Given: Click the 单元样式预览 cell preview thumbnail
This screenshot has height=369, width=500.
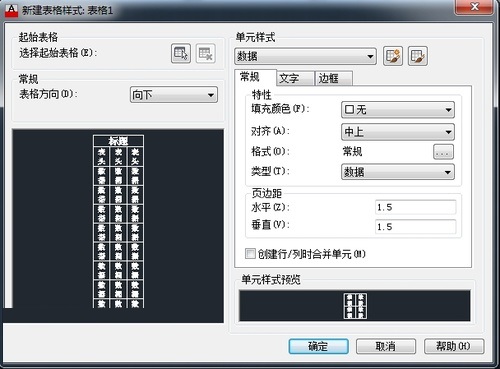Looking at the screenshot, I should pyautogui.click(x=355, y=306).
